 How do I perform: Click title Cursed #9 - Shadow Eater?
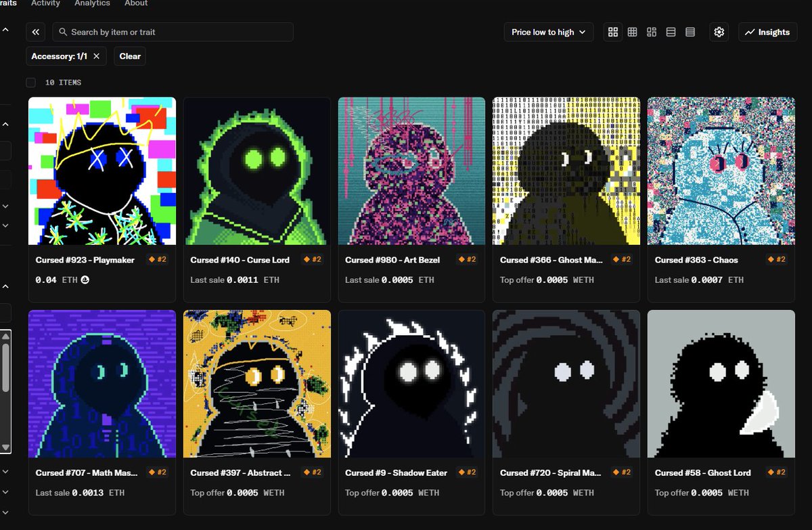(397, 472)
